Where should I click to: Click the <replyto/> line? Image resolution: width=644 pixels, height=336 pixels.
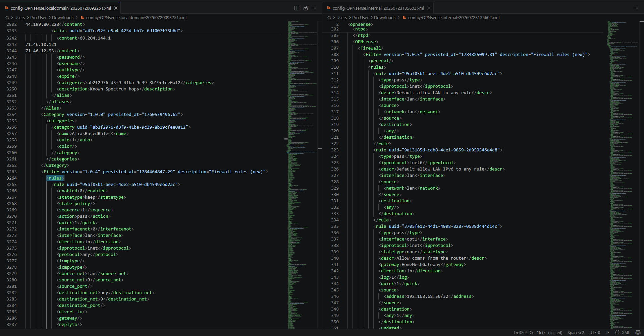click(x=69, y=325)
